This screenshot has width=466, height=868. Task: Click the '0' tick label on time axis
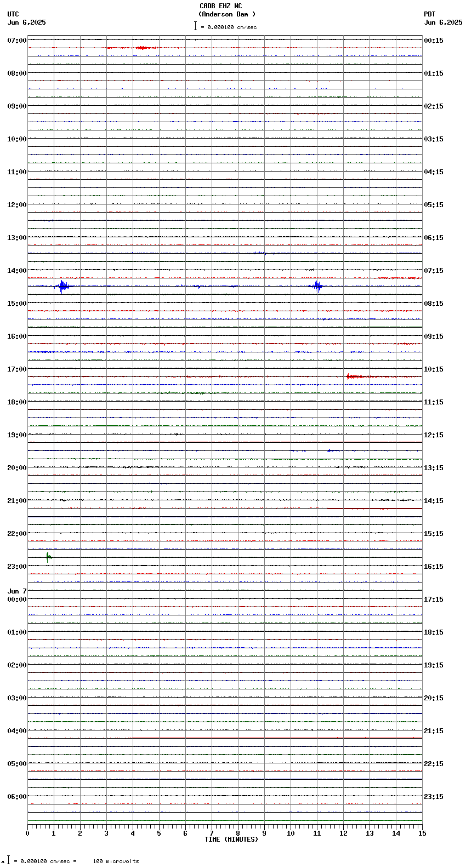(x=27, y=833)
